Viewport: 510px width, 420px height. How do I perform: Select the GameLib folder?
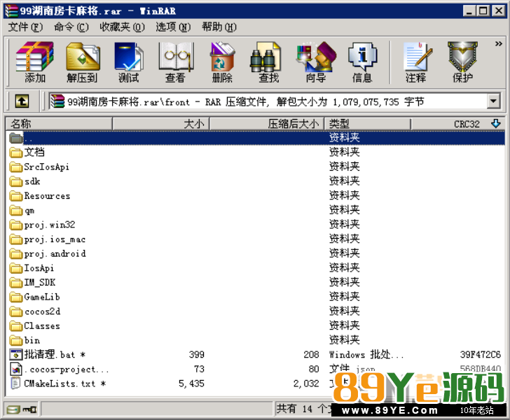(35, 297)
